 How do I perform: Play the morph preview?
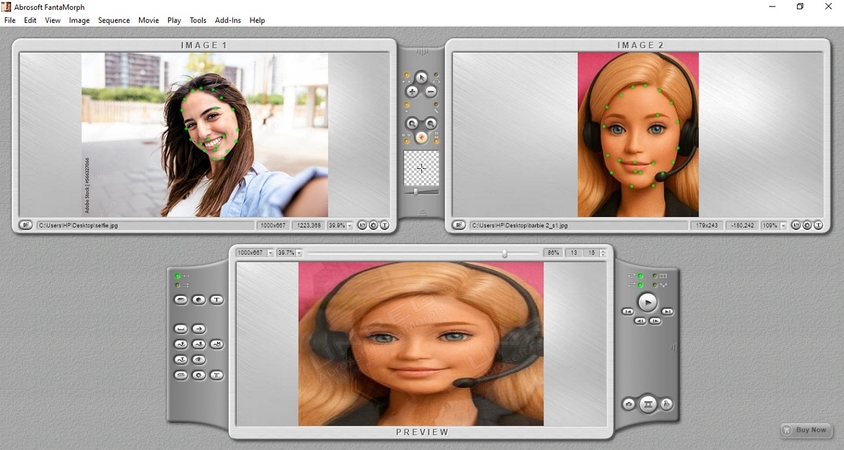click(648, 303)
